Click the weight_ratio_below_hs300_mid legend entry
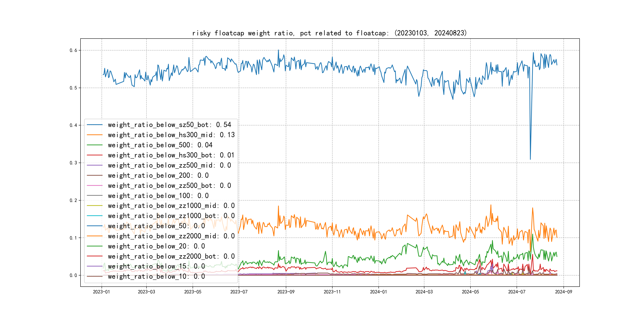Screen dimensions: 644x322 pyautogui.click(x=171, y=135)
